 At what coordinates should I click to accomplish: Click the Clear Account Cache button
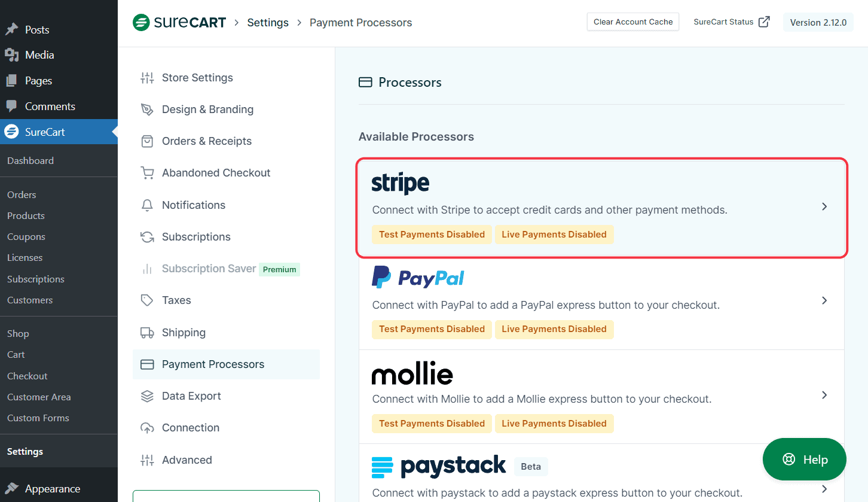[633, 22]
